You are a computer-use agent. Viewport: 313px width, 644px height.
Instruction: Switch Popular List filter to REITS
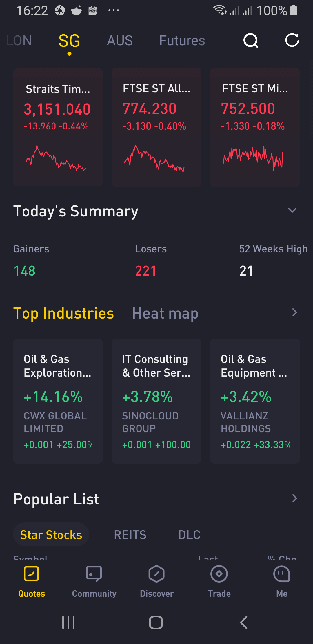click(x=130, y=535)
